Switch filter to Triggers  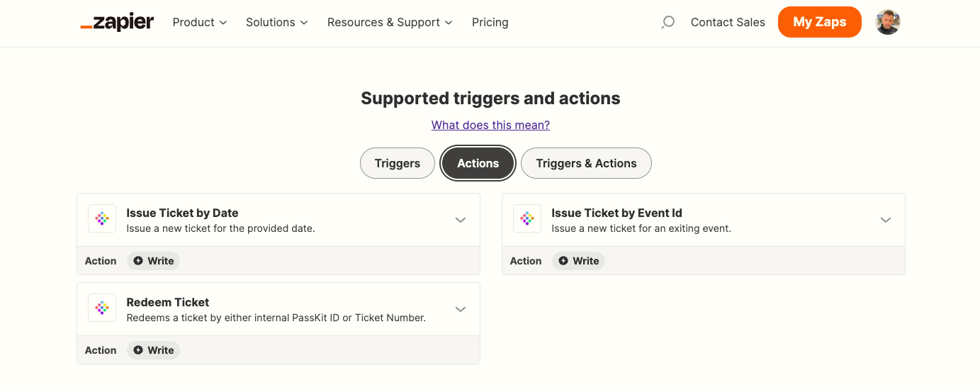point(397,163)
